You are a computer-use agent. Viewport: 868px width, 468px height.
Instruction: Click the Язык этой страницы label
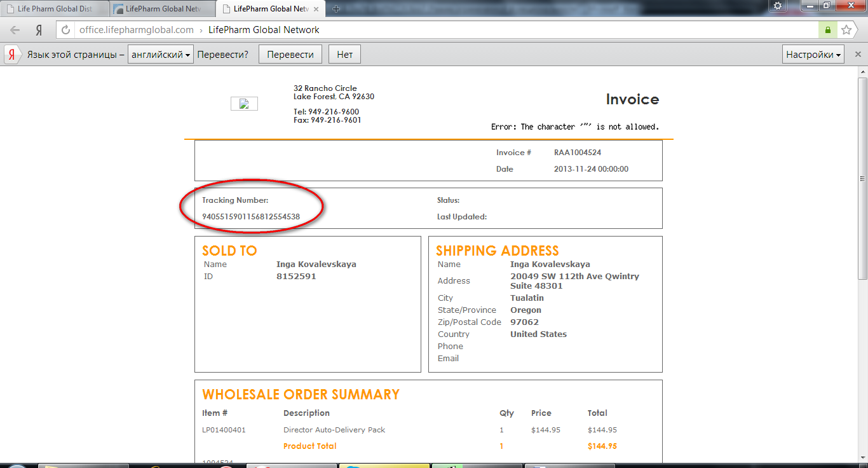[75, 55]
